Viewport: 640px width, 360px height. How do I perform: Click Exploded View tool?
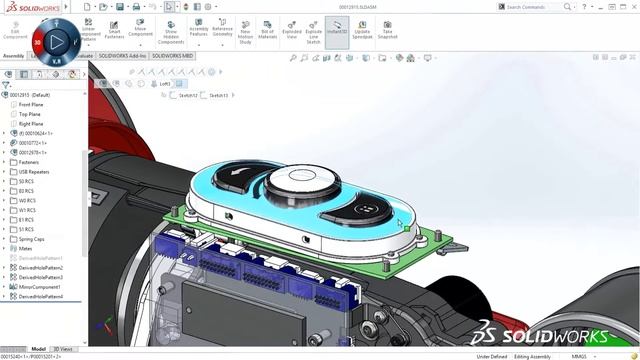[x=292, y=30]
